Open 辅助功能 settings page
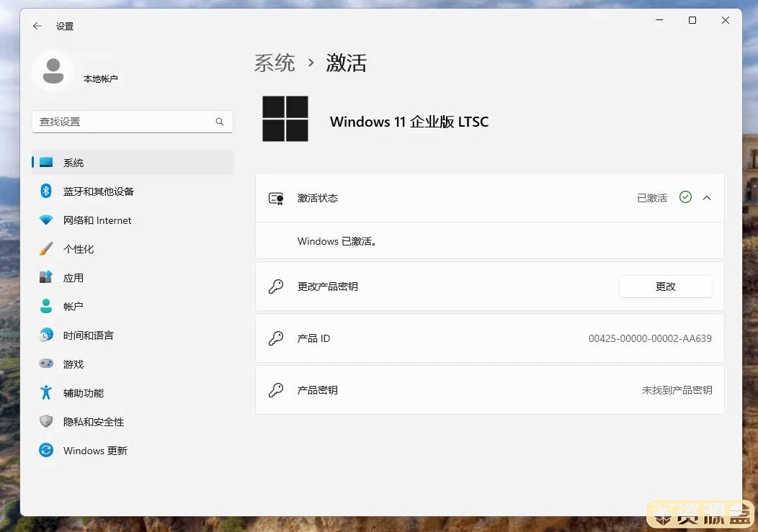 click(x=133, y=393)
